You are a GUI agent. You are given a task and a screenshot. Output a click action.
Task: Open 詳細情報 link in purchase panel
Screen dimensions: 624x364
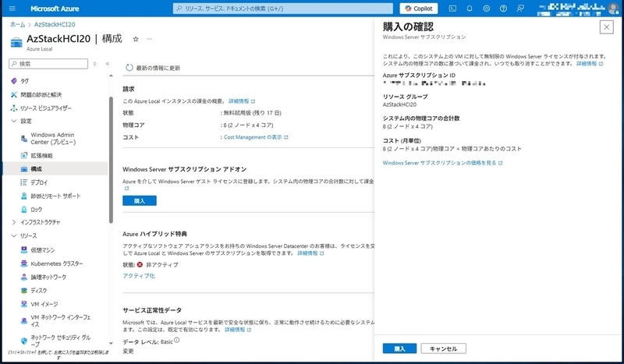coord(590,64)
